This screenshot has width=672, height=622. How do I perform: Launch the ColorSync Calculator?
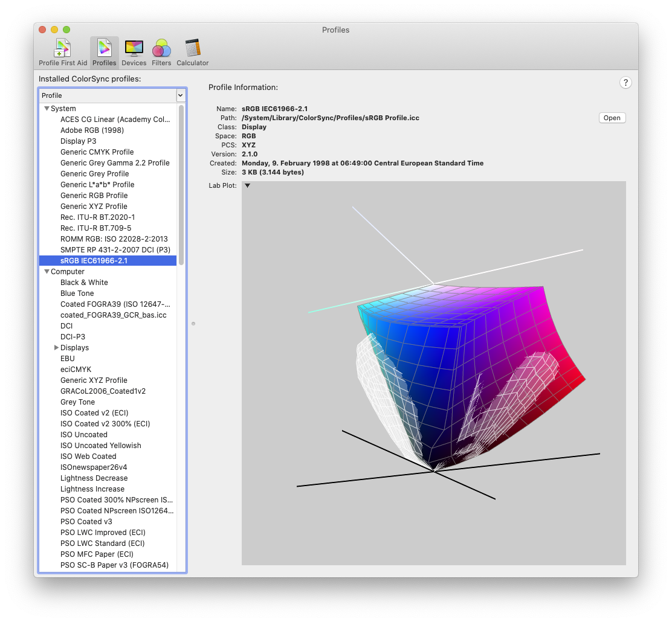[192, 48]
